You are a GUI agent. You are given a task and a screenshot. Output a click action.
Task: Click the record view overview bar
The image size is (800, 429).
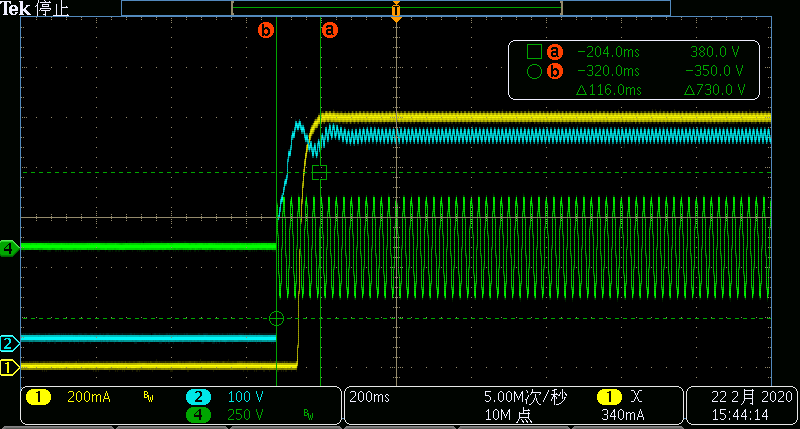[396, 8]
